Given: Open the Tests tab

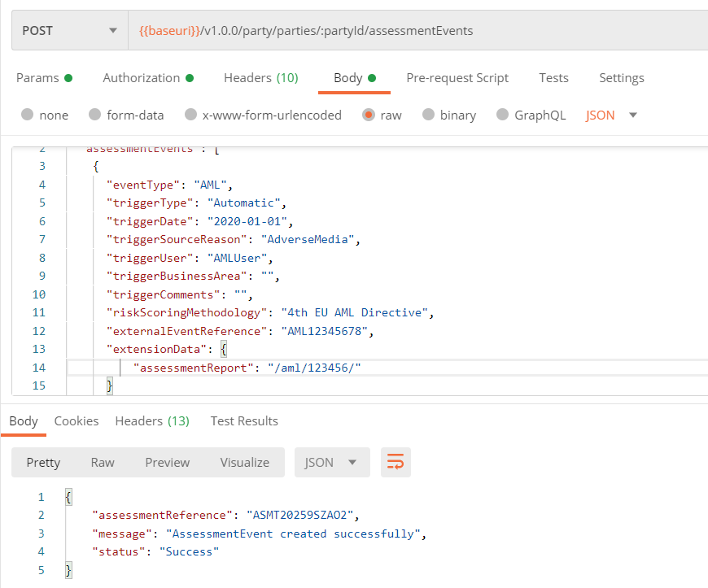Looking at the screenshot, I should [x=553, y=78].
